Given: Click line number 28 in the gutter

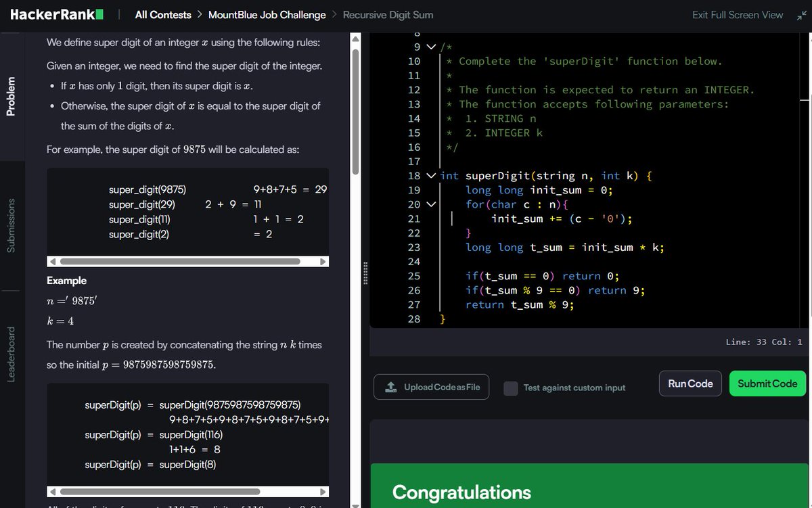Looking at the screenshot, I should pos(414,319).
